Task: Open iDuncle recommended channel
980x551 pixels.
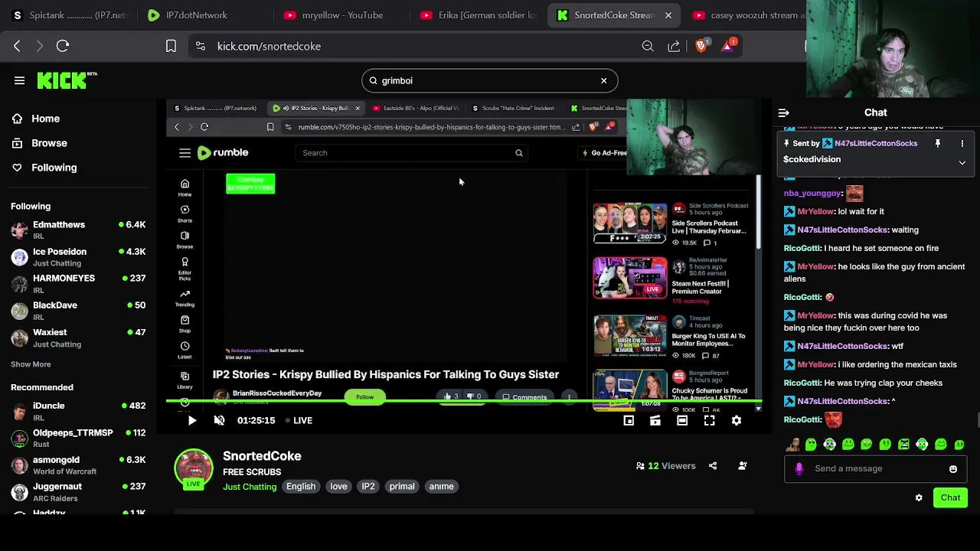Action: coord(78,411)
